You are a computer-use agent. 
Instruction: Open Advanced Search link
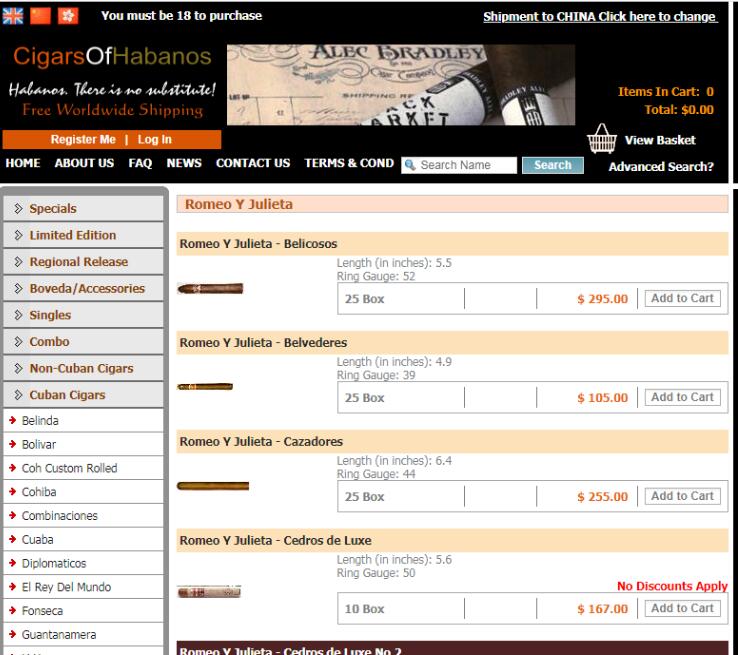(661, 167)
